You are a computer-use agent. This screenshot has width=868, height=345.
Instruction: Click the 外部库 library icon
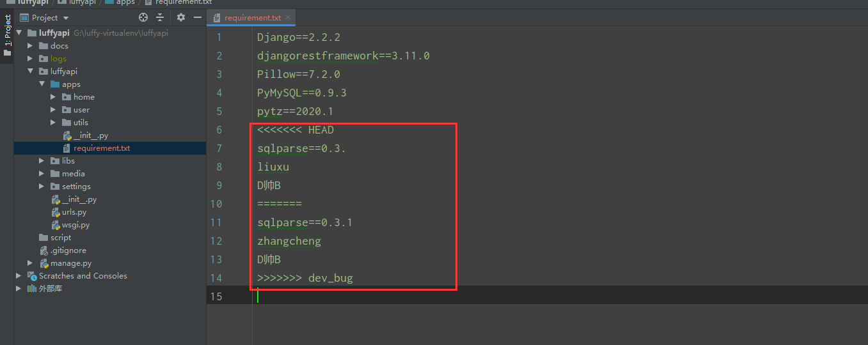[31, 289]
